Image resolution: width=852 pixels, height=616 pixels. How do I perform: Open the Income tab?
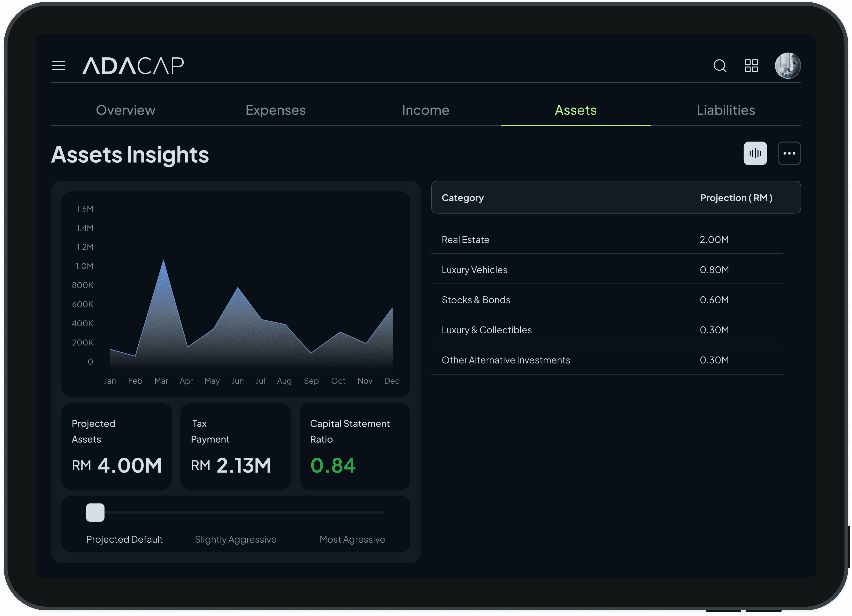[x=425, y=110]
